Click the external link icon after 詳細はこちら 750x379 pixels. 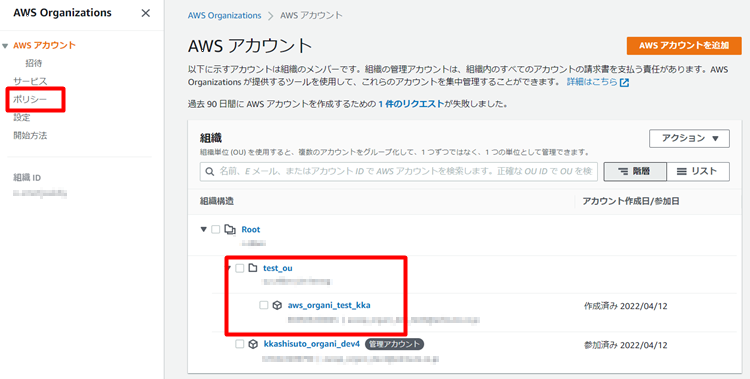pyautogui.click(x=624, y=82)
